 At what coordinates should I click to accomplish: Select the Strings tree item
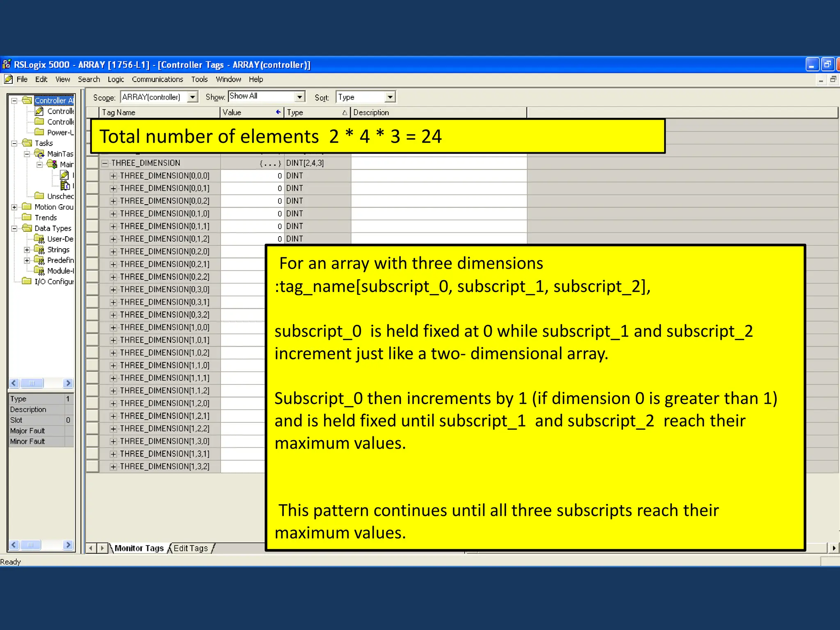[x=58, y=250]
